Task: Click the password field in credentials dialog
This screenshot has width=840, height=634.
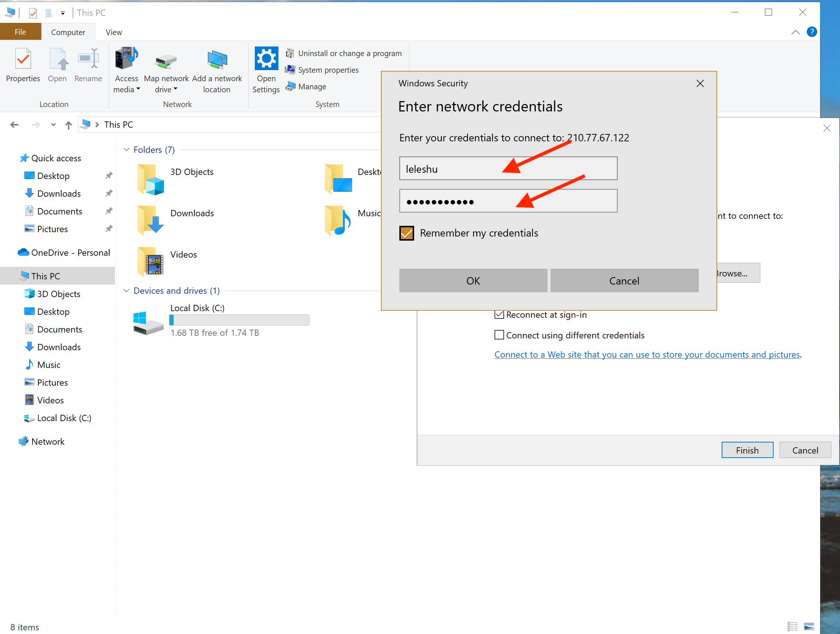Action: (x=508, y=201)
